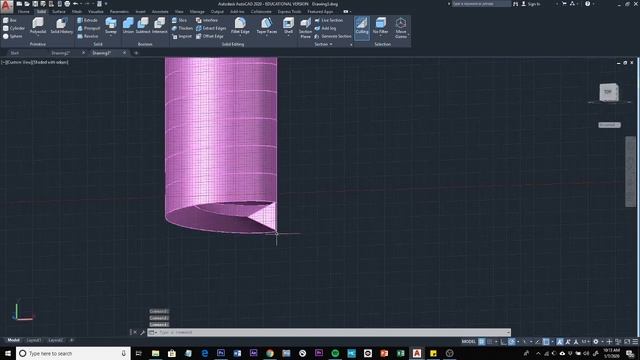Image resolution: width=640 pixels, height=360 pixels.
Task: Add a new layout with plus button
Action: (x=72, y=340)
